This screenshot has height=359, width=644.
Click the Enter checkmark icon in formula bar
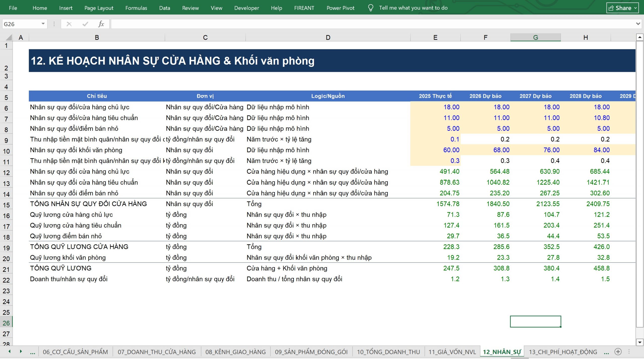[85, 24]
